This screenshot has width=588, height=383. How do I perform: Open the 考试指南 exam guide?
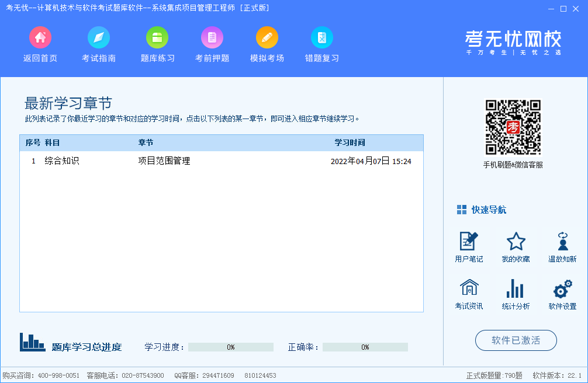[x=99, y=38]
